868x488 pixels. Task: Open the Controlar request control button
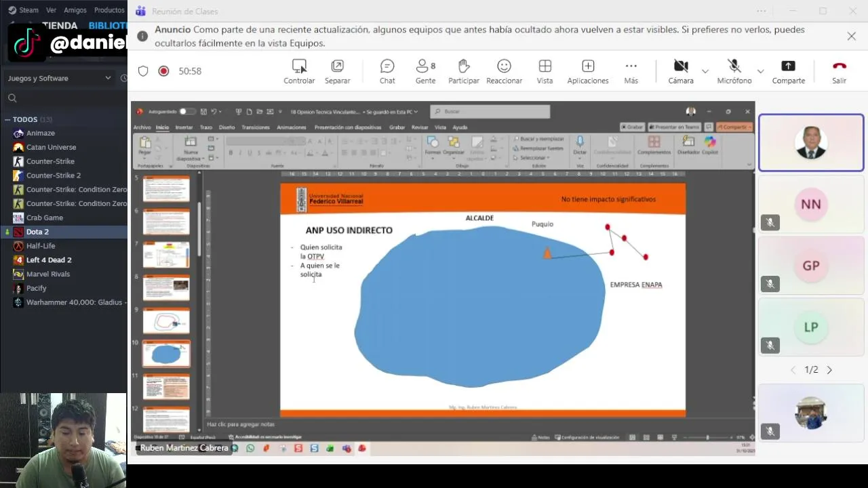pyautogui.click(x=299, y=71)
